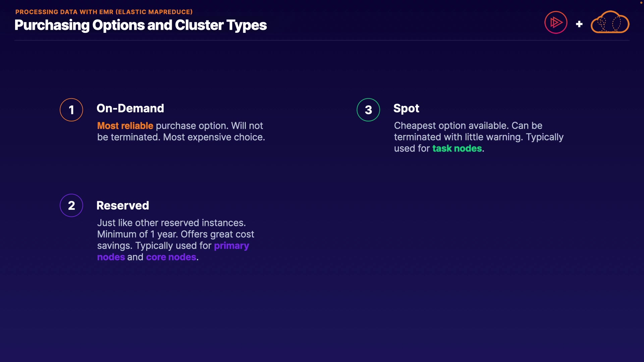Click the "be terminated. Most expensive choice" line

click(181, 137)
